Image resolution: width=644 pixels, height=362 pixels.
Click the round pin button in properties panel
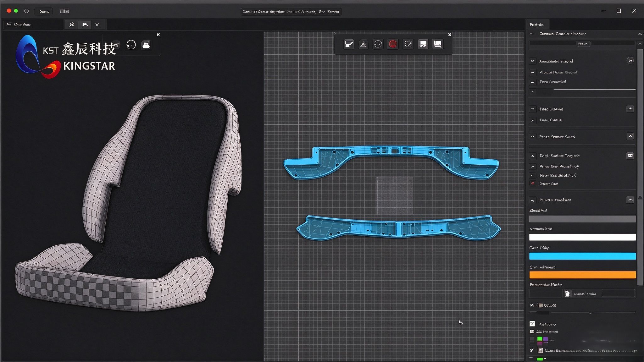point(630,61)
